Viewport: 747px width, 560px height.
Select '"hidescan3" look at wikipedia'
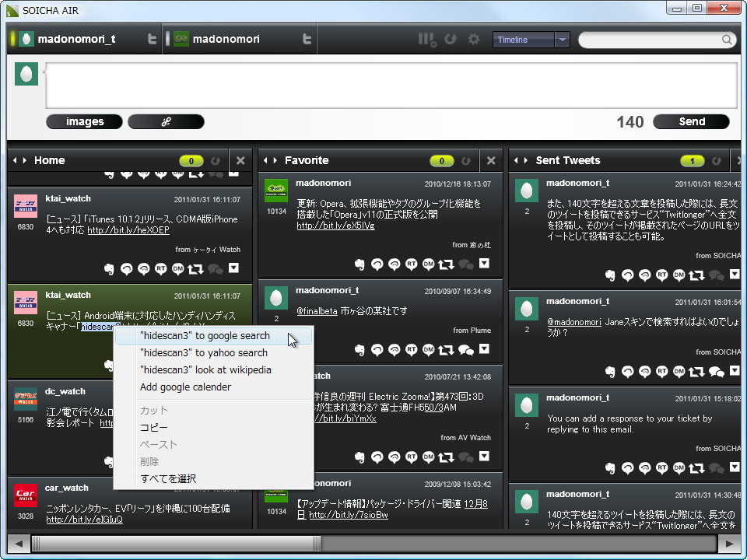pyautogui.click(x=213, y=370)
